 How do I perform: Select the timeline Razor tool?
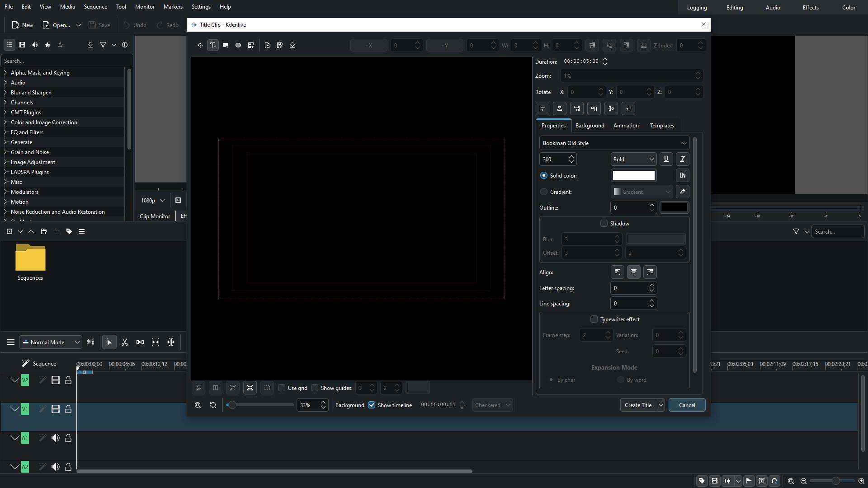[x=125, y=343]
